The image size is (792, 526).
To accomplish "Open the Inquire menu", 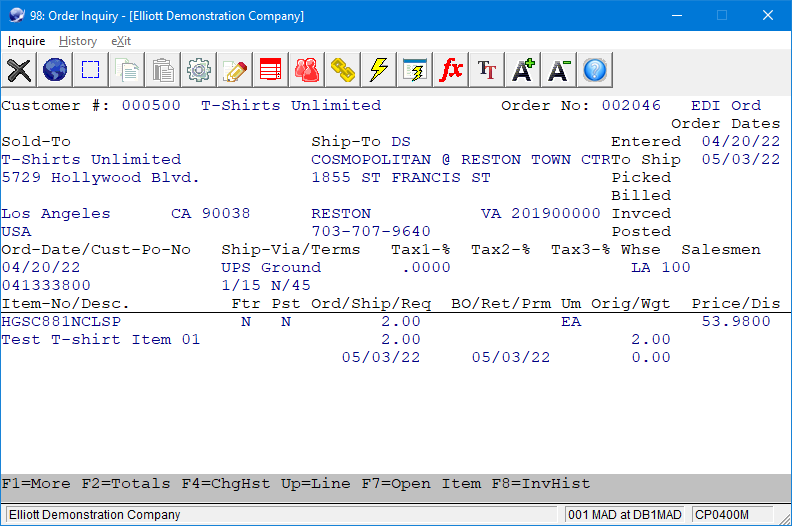I will (26, 41).
